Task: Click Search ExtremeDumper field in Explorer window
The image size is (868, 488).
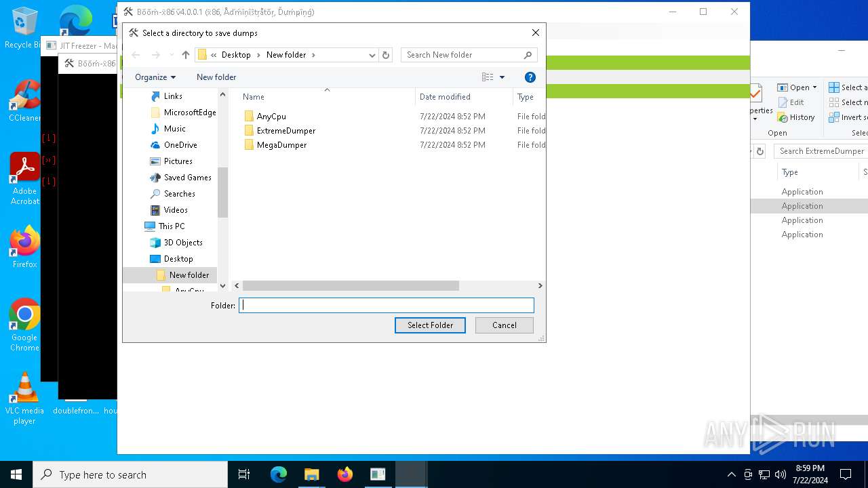Action: click(821, 151)
